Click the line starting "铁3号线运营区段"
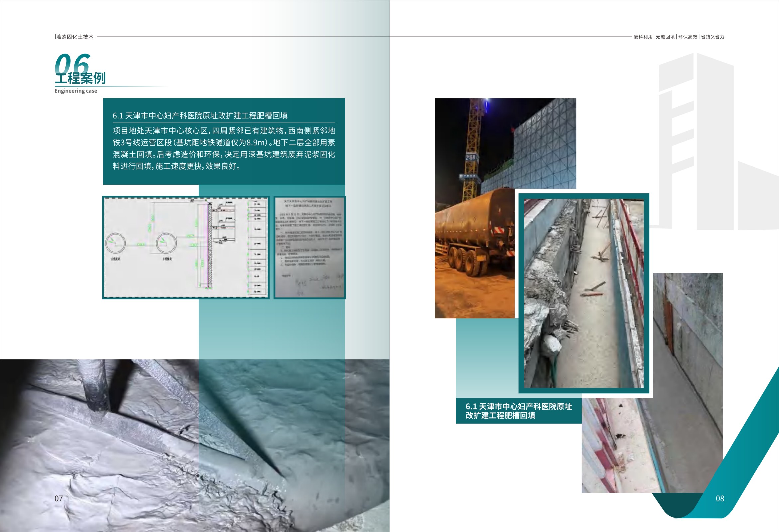The width and height of the screenshot is (779, 532). pos(224,142)
